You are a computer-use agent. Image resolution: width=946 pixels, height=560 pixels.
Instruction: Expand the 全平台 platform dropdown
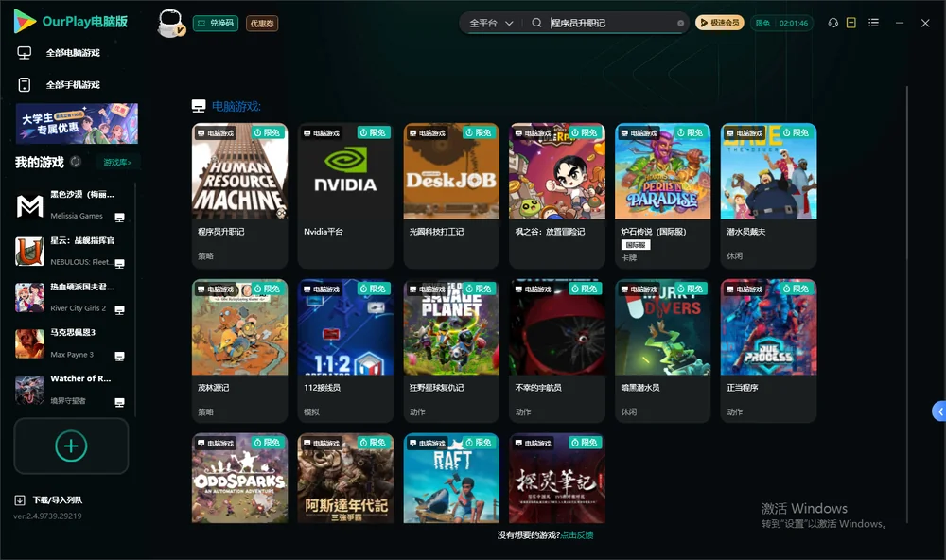491,23
